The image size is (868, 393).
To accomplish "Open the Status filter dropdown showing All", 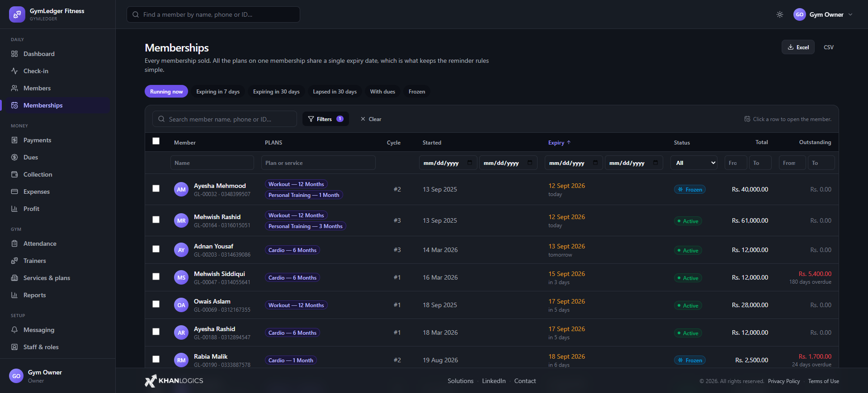I will pyautogui.click(x=694, y=163).
